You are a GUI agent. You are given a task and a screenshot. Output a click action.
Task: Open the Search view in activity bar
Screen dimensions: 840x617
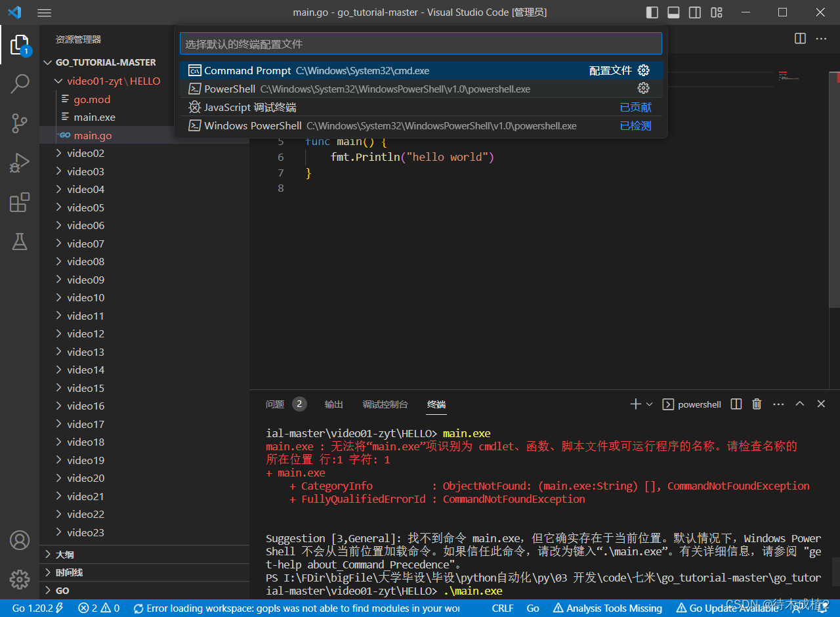[20, 83]
